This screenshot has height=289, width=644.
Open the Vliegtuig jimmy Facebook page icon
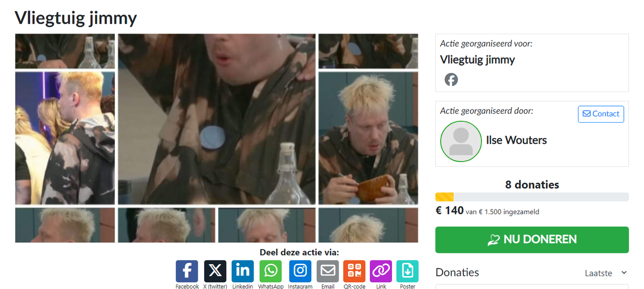coord(451,79)
